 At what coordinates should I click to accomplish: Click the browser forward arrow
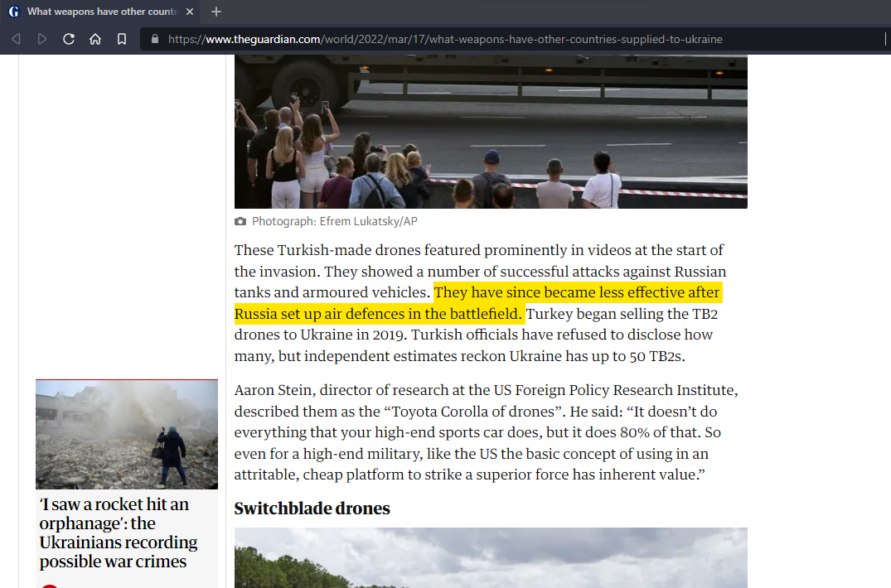[42, 39]
